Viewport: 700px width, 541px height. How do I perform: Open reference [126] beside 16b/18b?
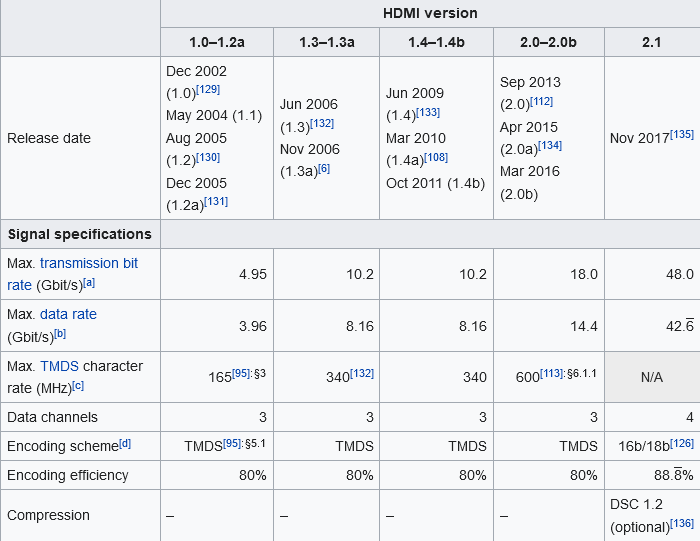pos(682,443)
